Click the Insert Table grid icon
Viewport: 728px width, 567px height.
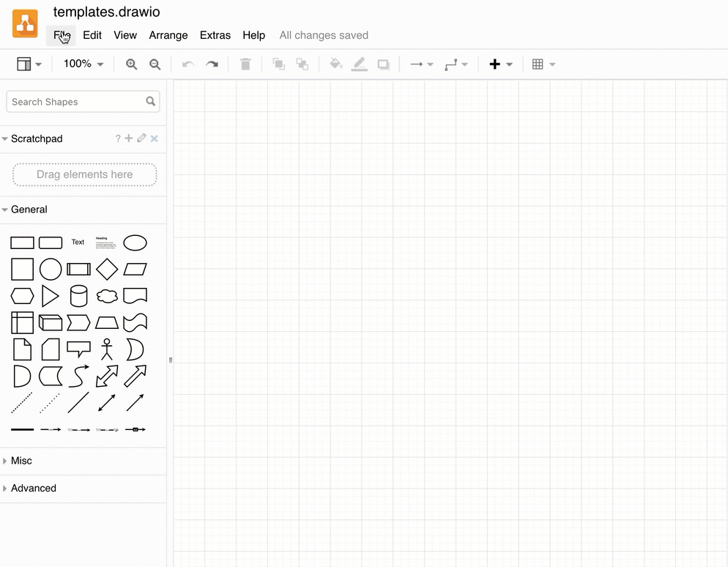[x=538, y=64]
